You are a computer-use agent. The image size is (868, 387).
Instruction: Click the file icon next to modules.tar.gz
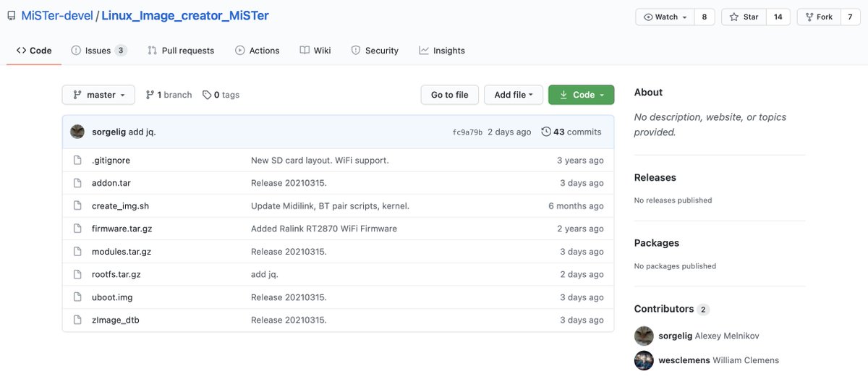click(77, 252)
